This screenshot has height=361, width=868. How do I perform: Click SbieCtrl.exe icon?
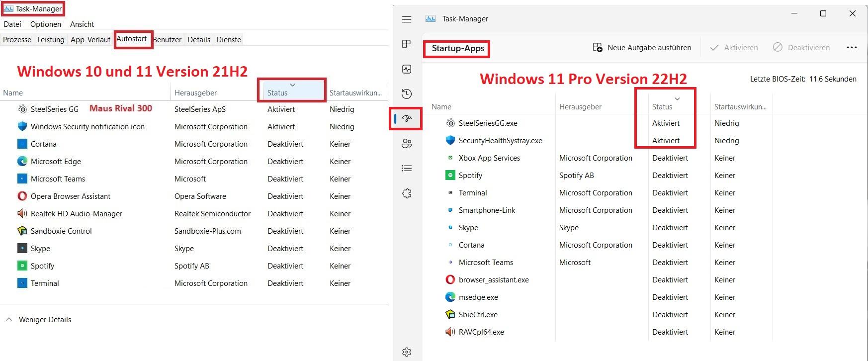(450, 314)
